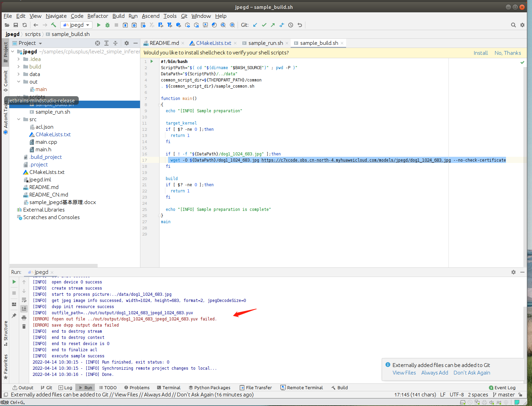Open Git history clock icon
Image resolution: width=532 pixels, height=406 pixels.
291,25
